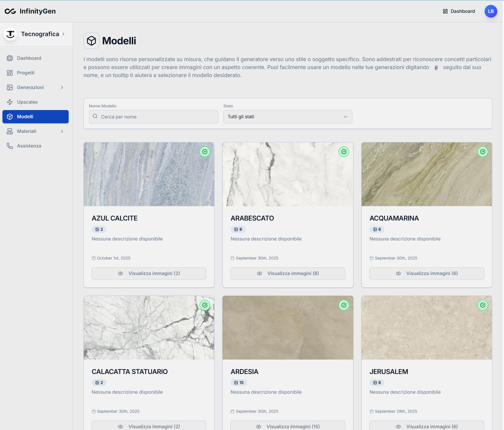Click the InfinityGen logo
The height and width of the screenshot is (430, 504).
tap(30, 11)
